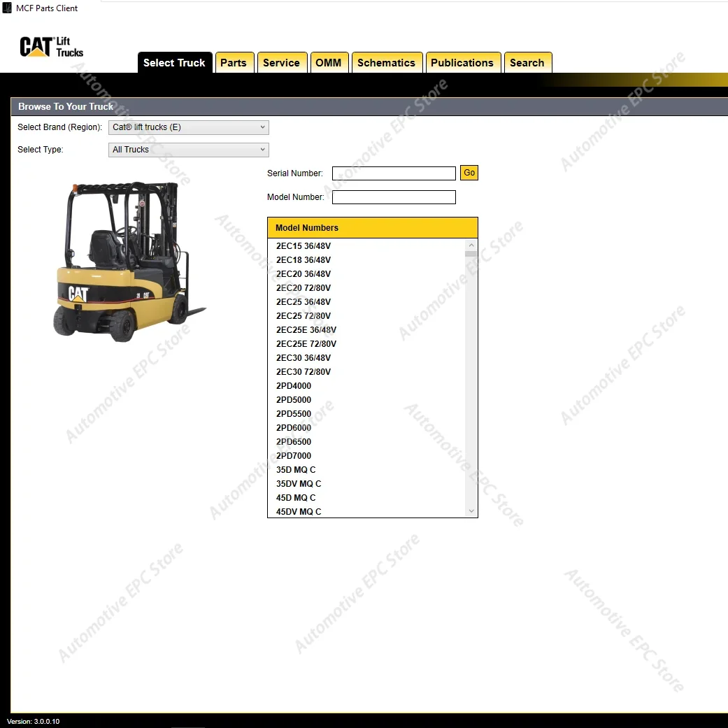
Task: Select model 2PD6000
Action: pyautogui.click(x=294, y=427)
